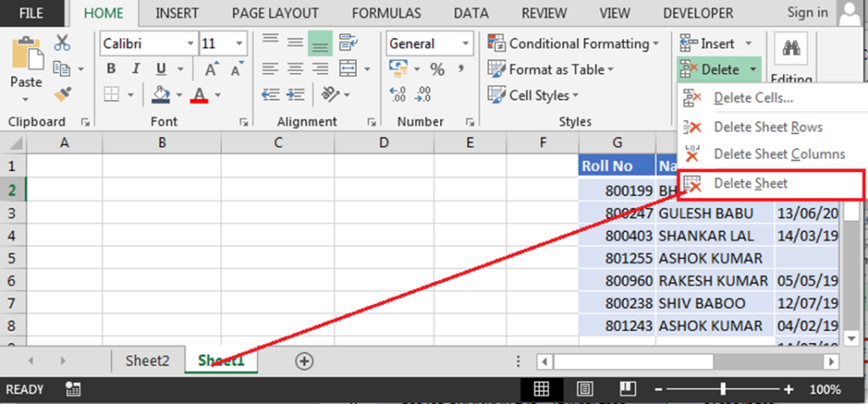
Task: Click the Paste clipboard icon
Action: pos(26,64)
